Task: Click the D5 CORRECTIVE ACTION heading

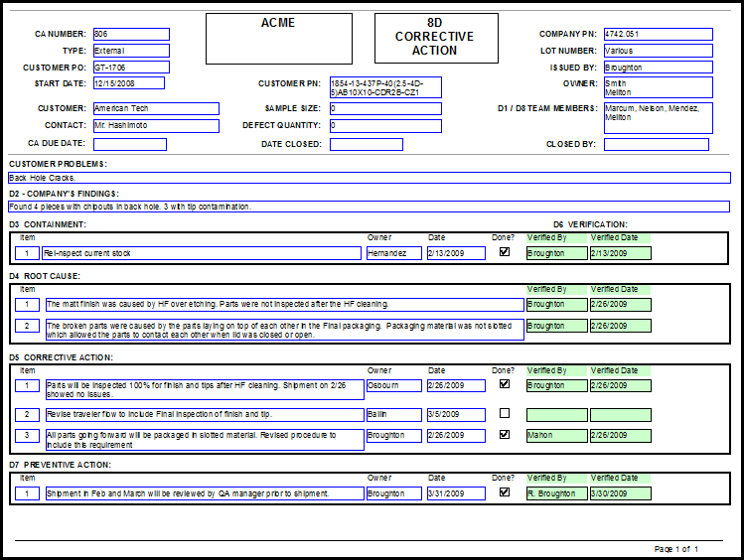Action: (61, 357)
